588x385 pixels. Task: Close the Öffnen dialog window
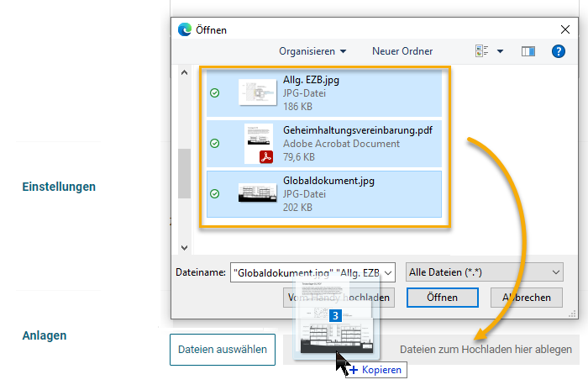point(564,29)
